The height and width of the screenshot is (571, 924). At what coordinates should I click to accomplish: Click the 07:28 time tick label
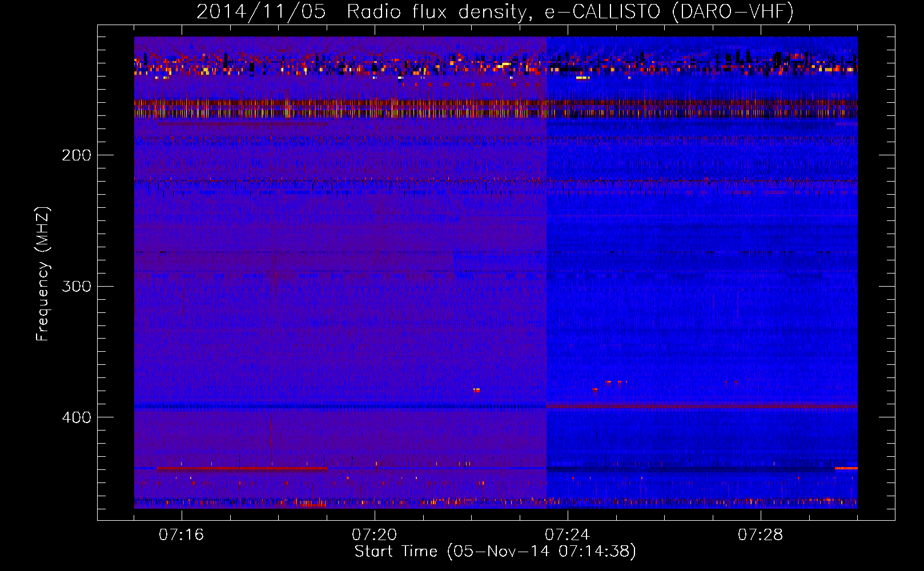[760, 534]
